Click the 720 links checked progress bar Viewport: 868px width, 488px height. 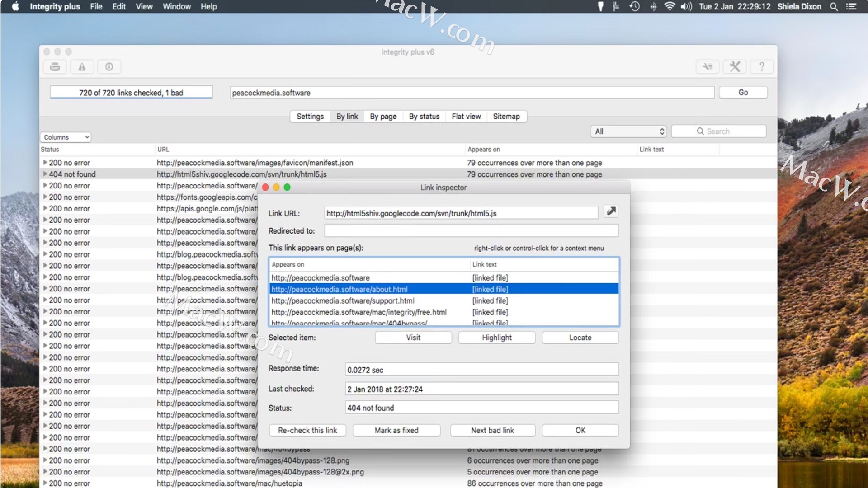(131, 93)
